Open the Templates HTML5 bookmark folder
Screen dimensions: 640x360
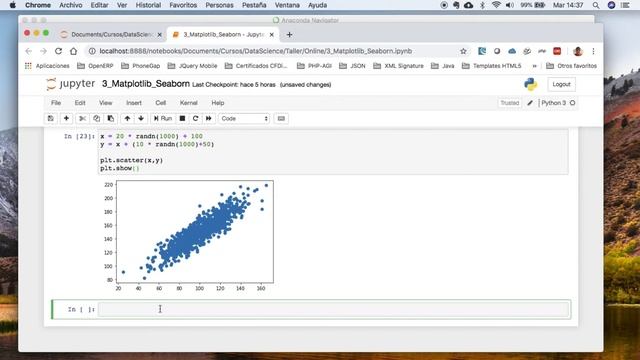click(491, 66)
